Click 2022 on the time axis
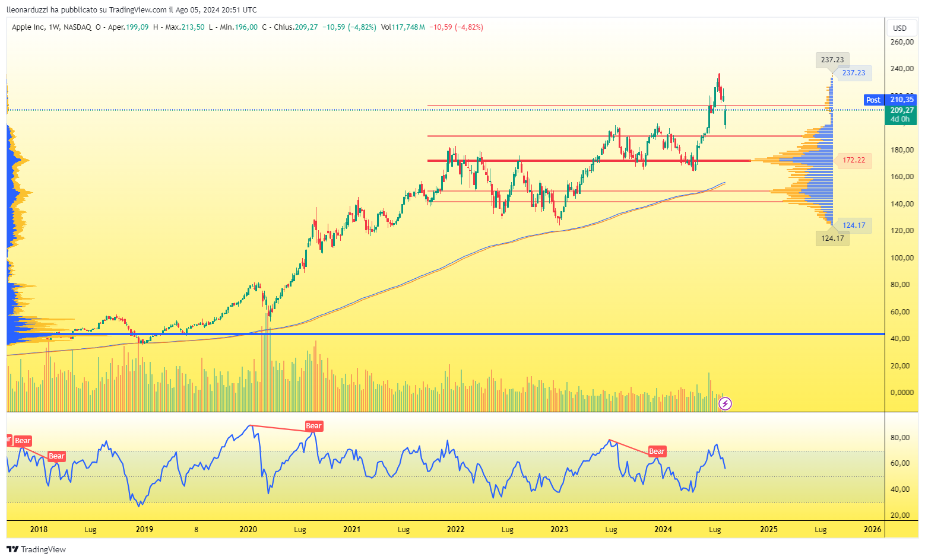Viewport: 925px width, 560px height. coord(455,530)
